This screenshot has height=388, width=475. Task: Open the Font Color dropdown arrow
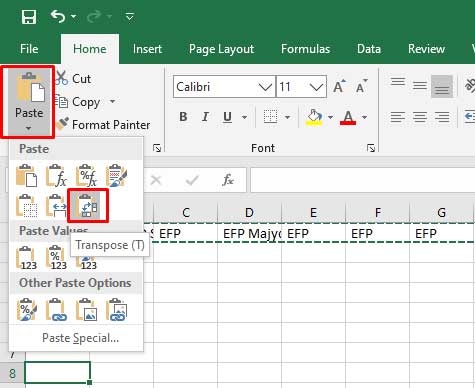coord(364,117)
